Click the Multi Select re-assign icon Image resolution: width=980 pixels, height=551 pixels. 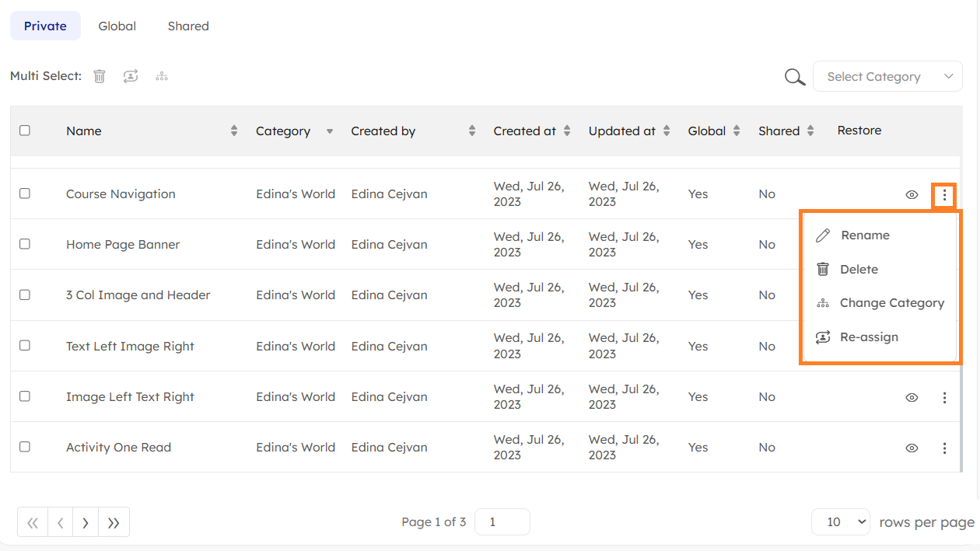(131, 76)
